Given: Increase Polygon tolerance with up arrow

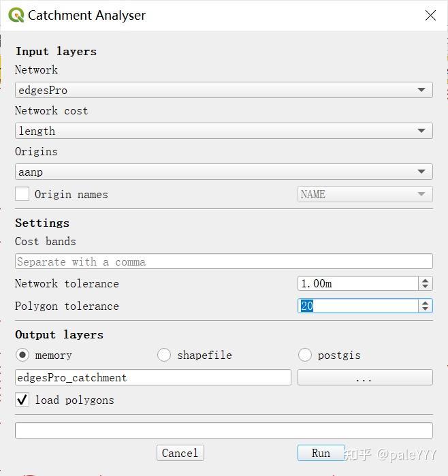Looking at the screenshot, I should pos(426,302).
